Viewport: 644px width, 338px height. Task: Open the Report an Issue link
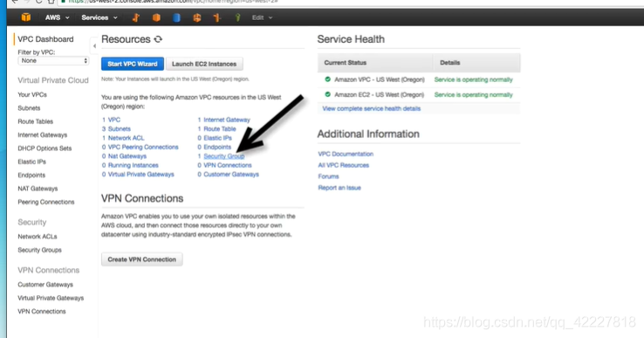tap(339, 188)
